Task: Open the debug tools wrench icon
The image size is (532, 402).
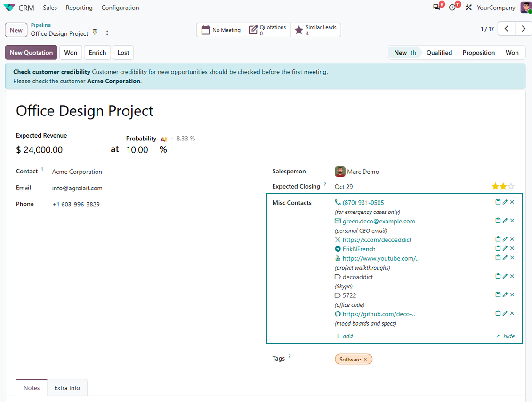Action: [x=468, y=8]
